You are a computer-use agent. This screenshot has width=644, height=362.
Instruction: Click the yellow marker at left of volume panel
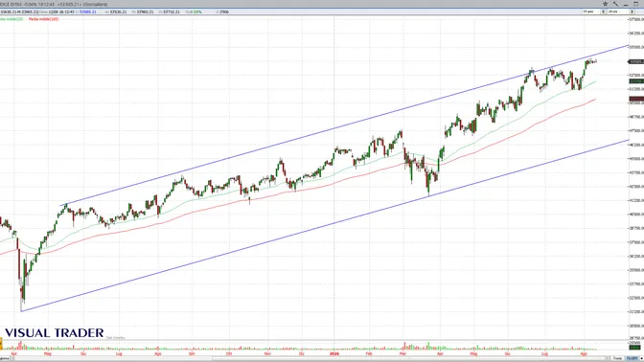[x=1, y=344]
